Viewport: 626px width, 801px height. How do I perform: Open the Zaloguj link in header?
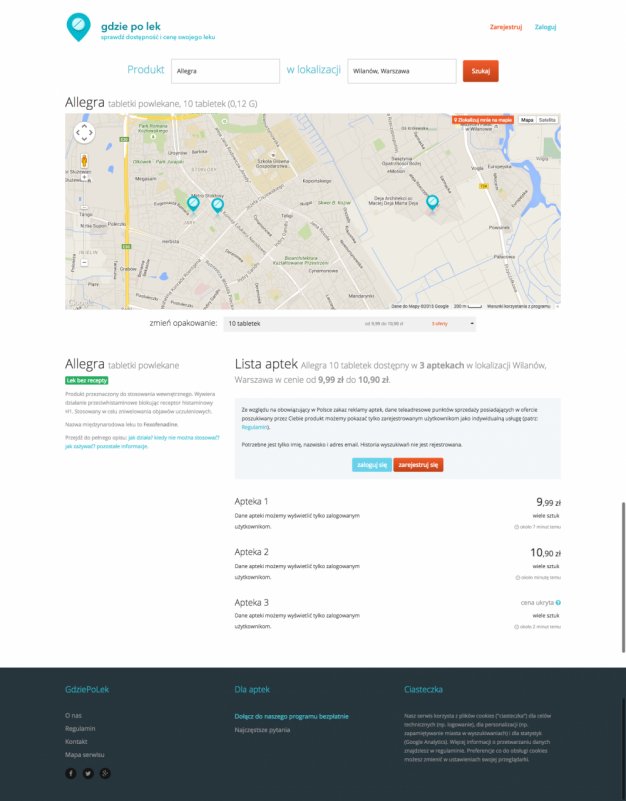[x=545, y=27]
